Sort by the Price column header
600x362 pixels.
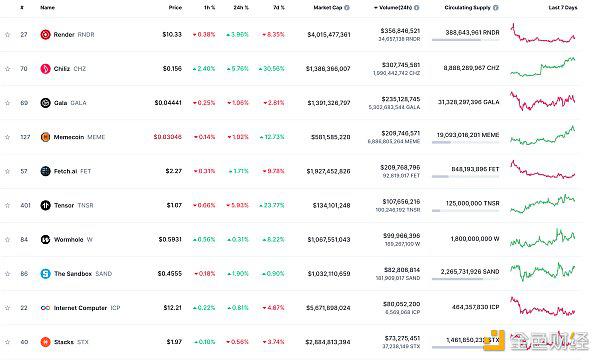[175, 8]
